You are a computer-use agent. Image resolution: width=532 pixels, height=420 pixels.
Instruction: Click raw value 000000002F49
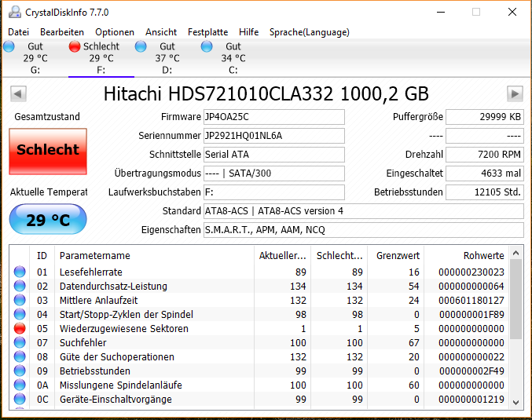point(471,371)
